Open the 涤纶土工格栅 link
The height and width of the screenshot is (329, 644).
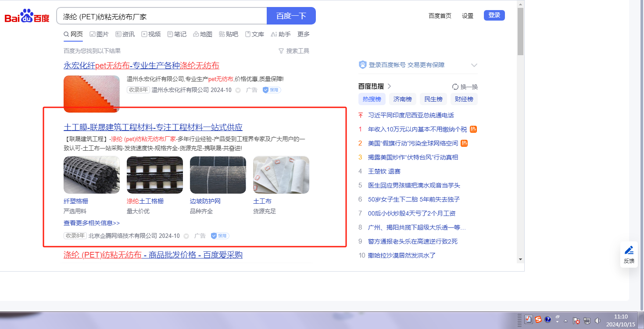[x=145, y=201]
